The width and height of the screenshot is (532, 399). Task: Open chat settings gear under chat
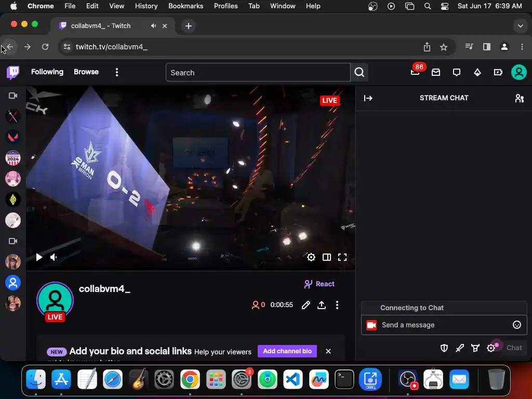491,348
